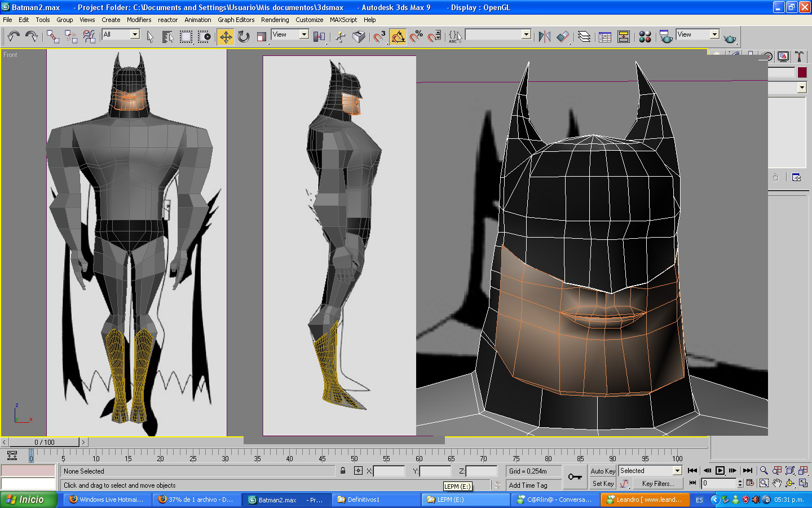
Task: Select the Select and Rotate tool
Action: point(244,37)
